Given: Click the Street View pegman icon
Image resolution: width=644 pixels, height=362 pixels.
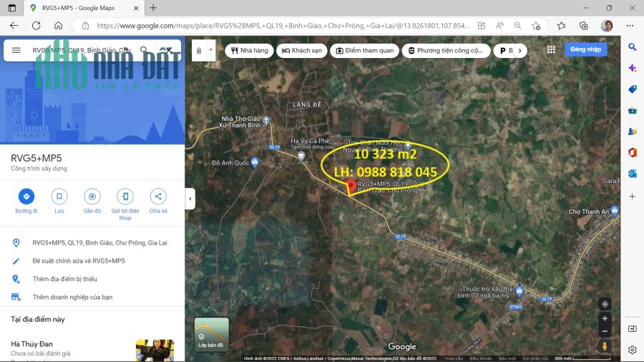Looking at the screenshot, I should [x=605, y=346].
